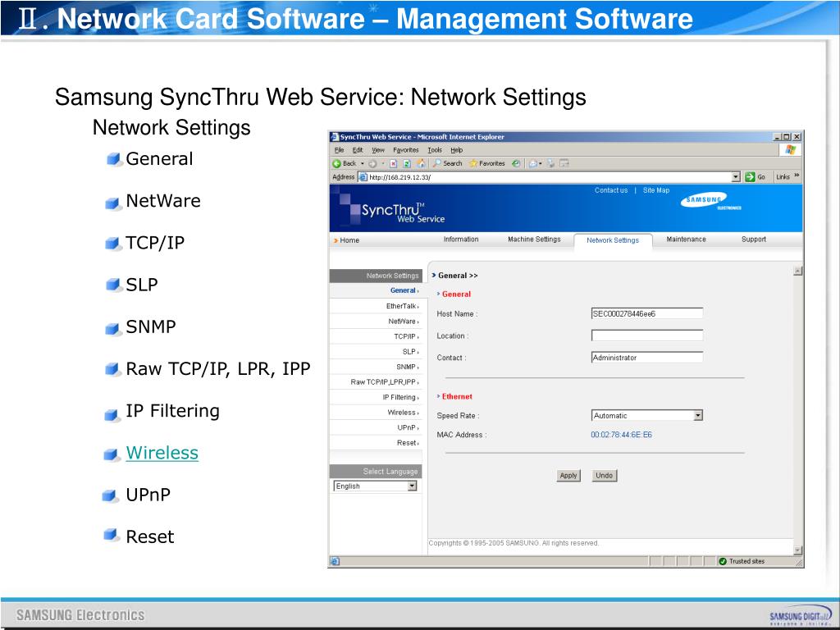840x630 pixels.
Task: Open the Mail icon dropdown arrow
Action: coord(540,163)
